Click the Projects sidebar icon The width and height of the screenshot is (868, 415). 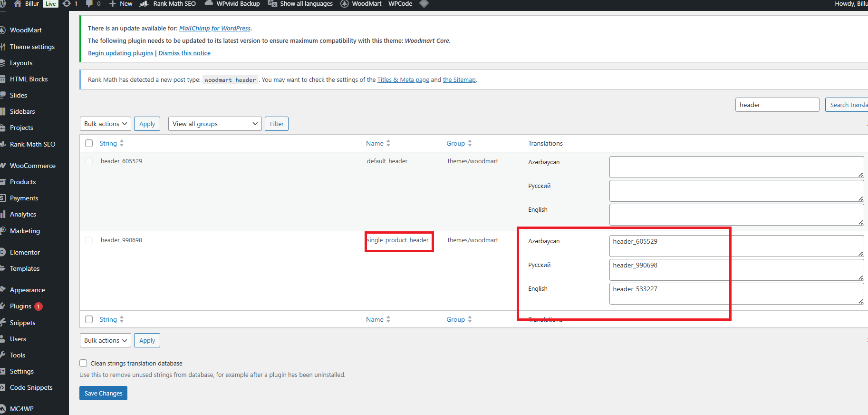point(3,128)
